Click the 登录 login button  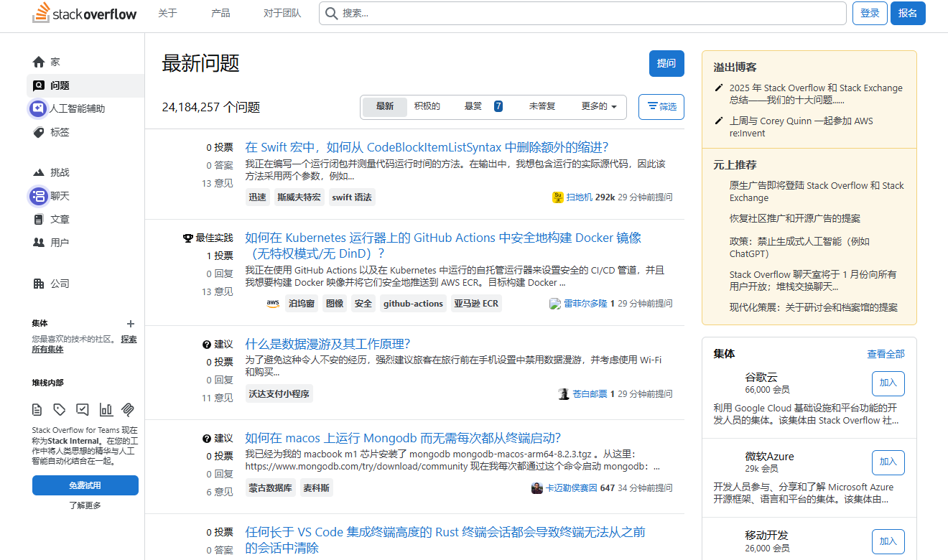[x=870, y=14]
